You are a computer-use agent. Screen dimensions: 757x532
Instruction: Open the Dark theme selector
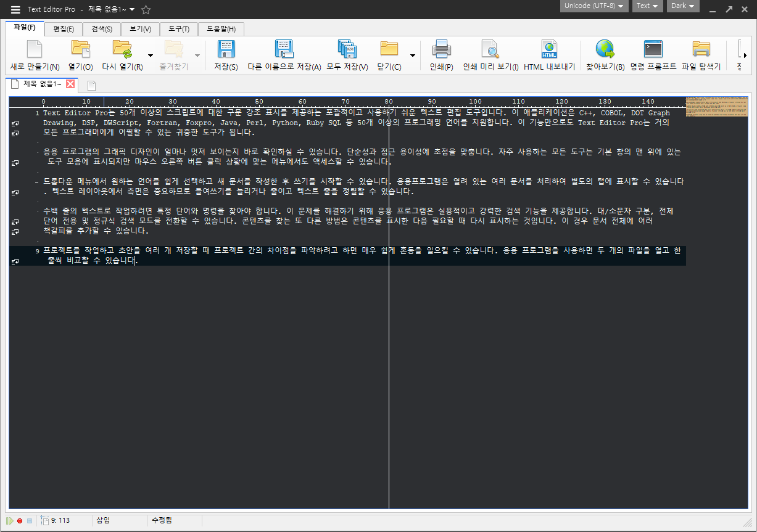tap(682, 6)
